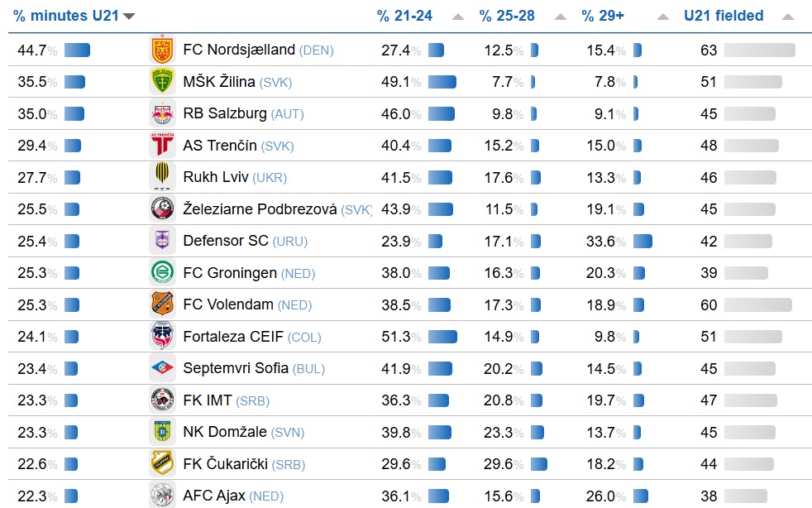Sort by the U21 fielded column header
Viewport: 812px width, 508px height.
pos(724,16)
